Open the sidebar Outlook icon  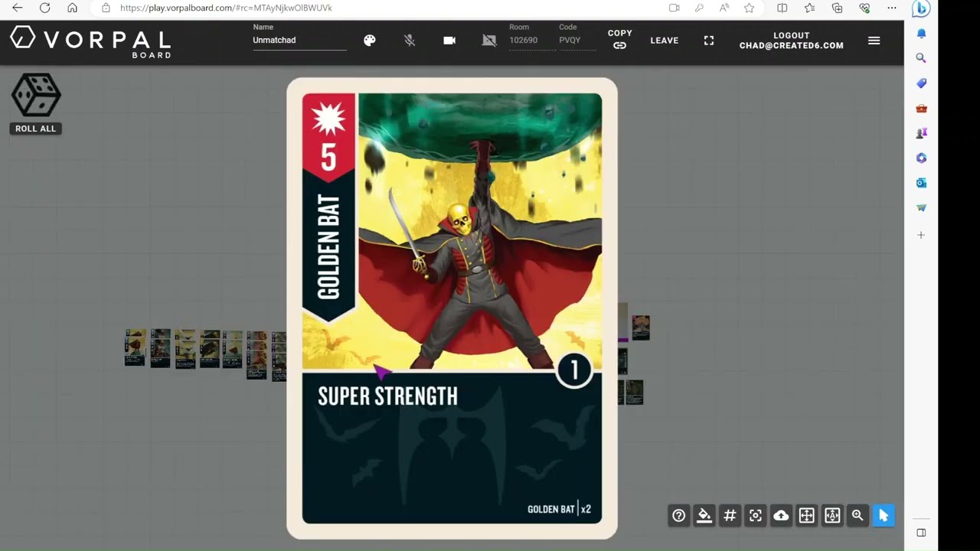point(921,183)
